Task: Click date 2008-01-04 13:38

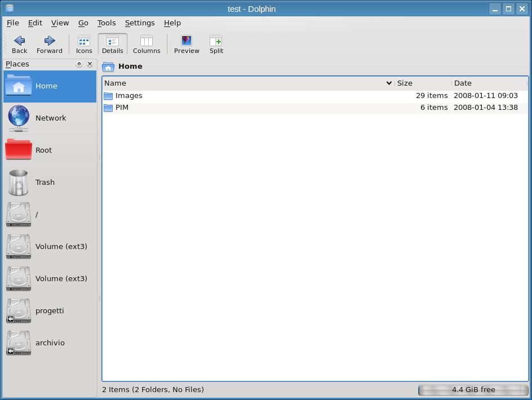Action: point(486,108)
